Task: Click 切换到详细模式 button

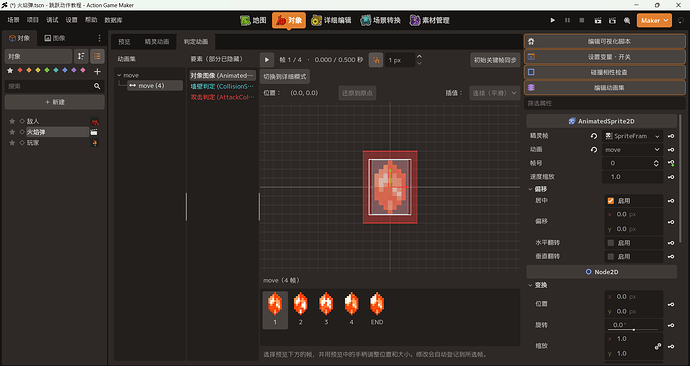Action: click(285, 77)
